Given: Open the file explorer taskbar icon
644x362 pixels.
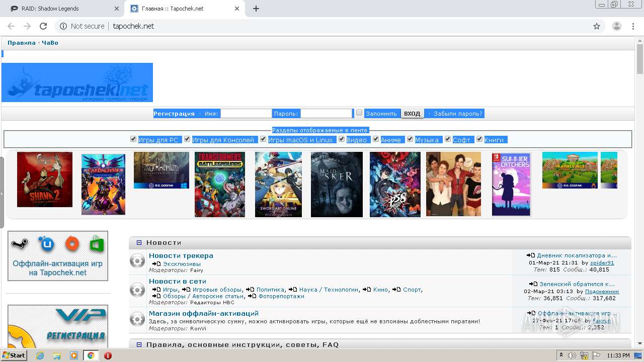Looking at the screenshot, I should (x=57, y=355).
